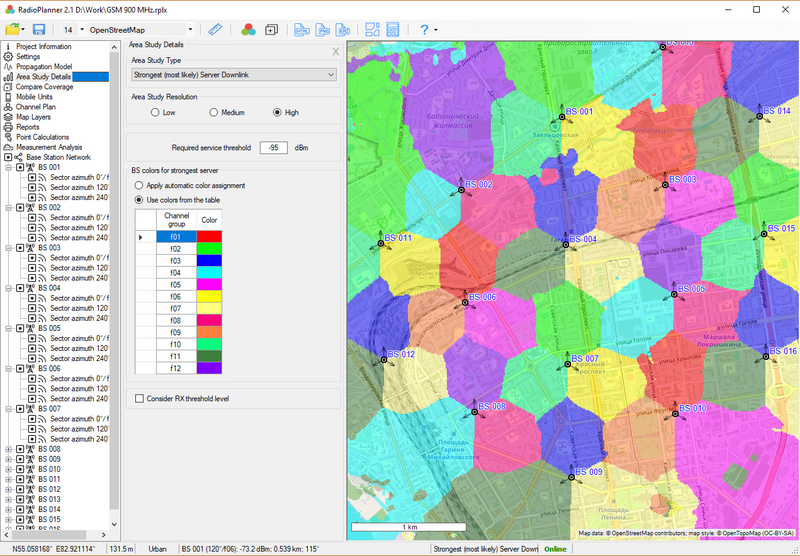The width and height of the screenshot is (800, 556).
Task: Expand the BS 008 tree node
Action: [x=9, y=449]
